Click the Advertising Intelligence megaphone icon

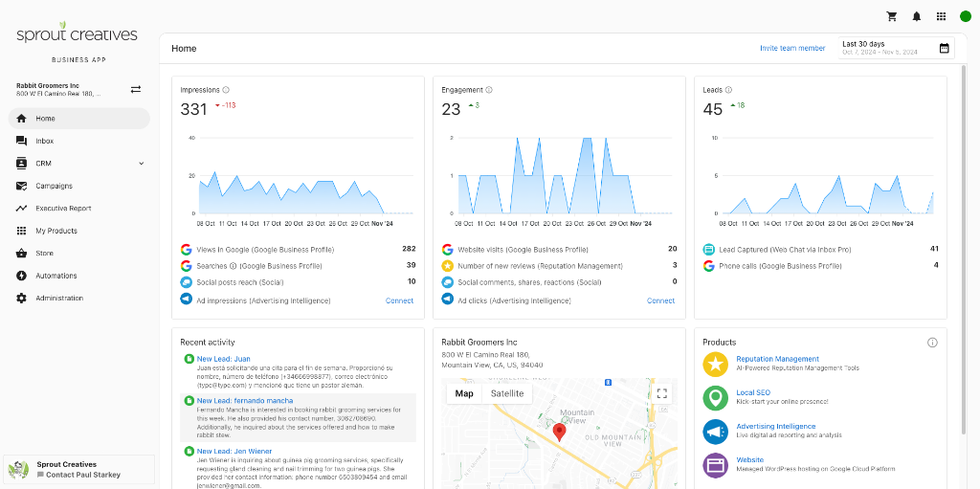click(716, 432)
